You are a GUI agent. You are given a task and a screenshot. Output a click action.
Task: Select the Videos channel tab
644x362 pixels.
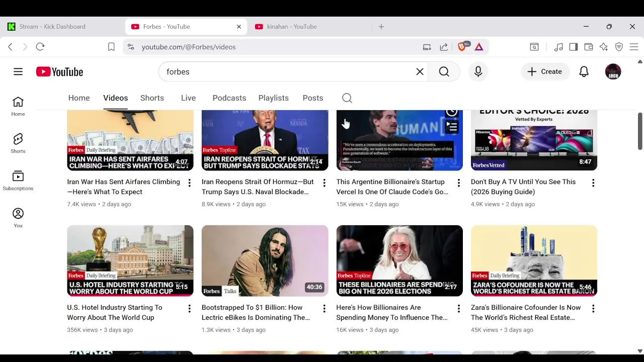click(x=116, y=98)
